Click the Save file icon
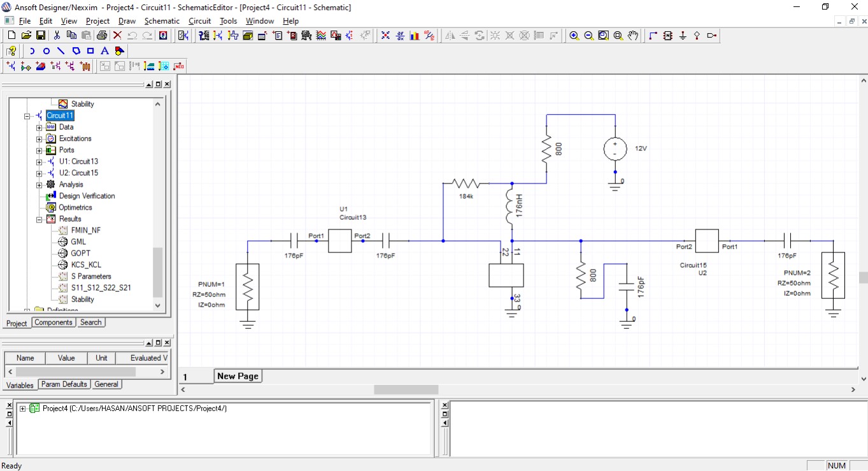This screenshot has height=471, width=868. coord(40,36)
